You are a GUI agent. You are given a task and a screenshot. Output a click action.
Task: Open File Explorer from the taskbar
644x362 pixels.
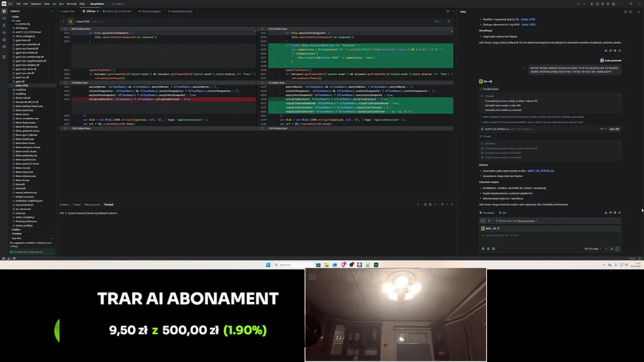point(327,265)
